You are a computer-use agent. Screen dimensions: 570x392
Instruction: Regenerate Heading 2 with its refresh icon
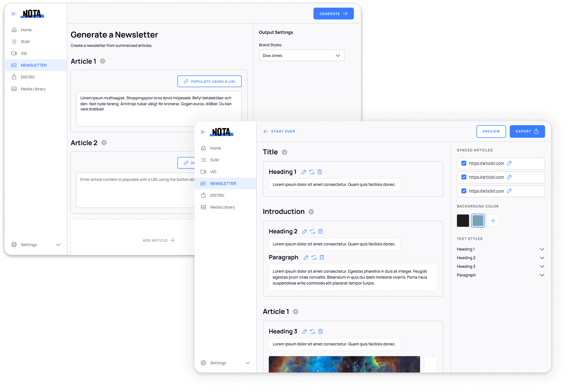click(312, 232)
